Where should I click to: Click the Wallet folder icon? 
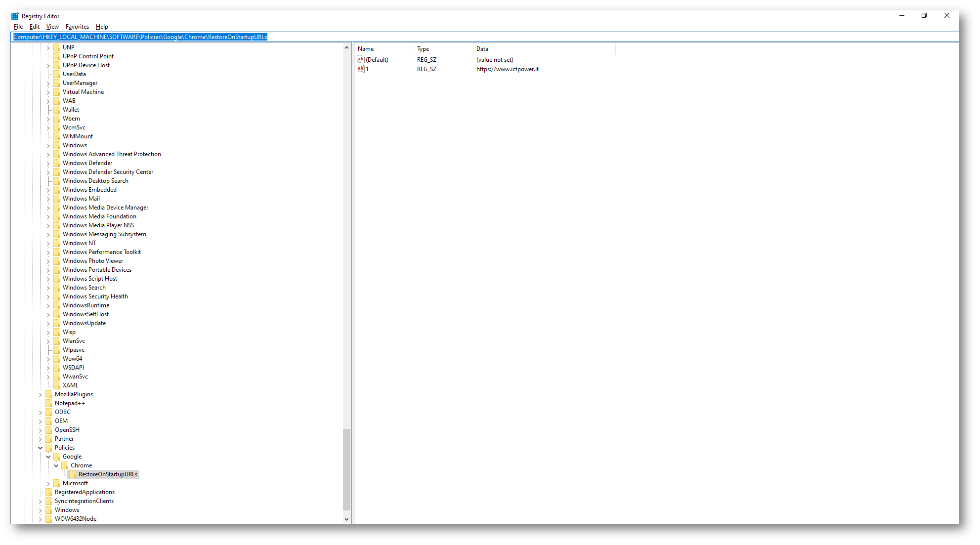tap(57, 110)
